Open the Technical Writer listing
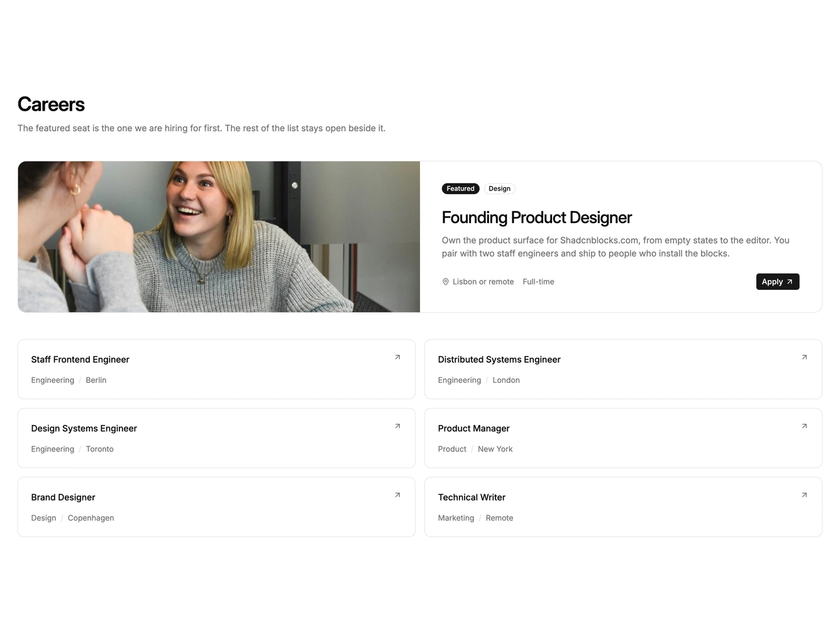Viewport: 840px width, 630px height. coord(623,507)
